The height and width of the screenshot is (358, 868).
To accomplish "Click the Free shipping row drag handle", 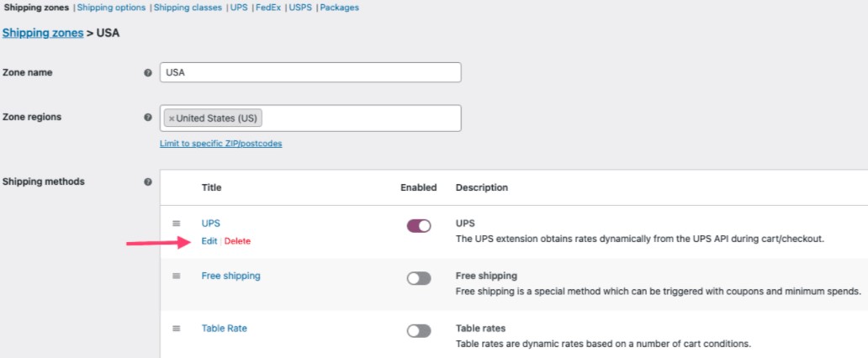I will tap(177, 276).
